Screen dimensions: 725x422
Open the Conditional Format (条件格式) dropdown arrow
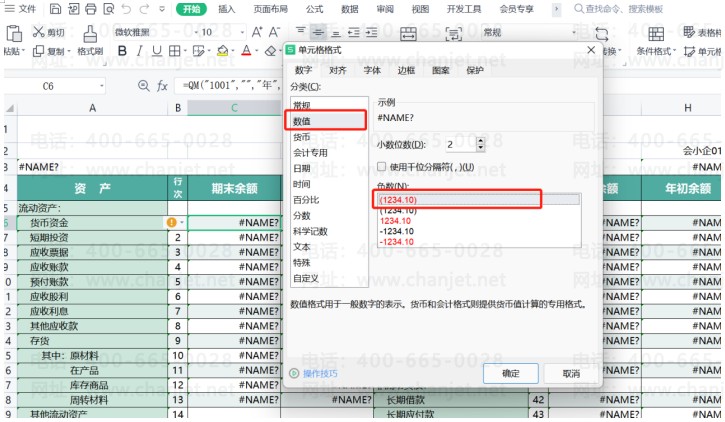coord(675,51)
